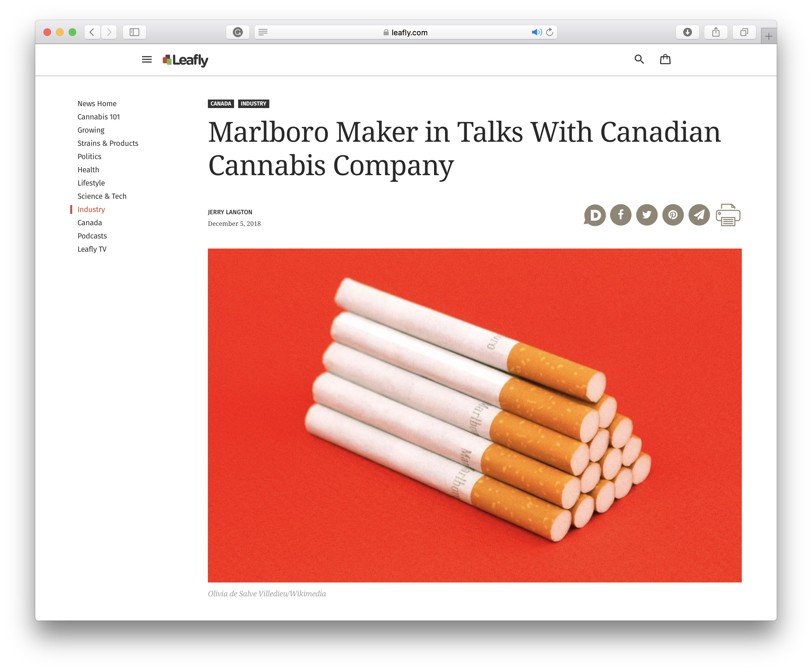Screen dimensions: 812x671
Task: Click author name Jerry Langton
Action: tap(230, 212)
